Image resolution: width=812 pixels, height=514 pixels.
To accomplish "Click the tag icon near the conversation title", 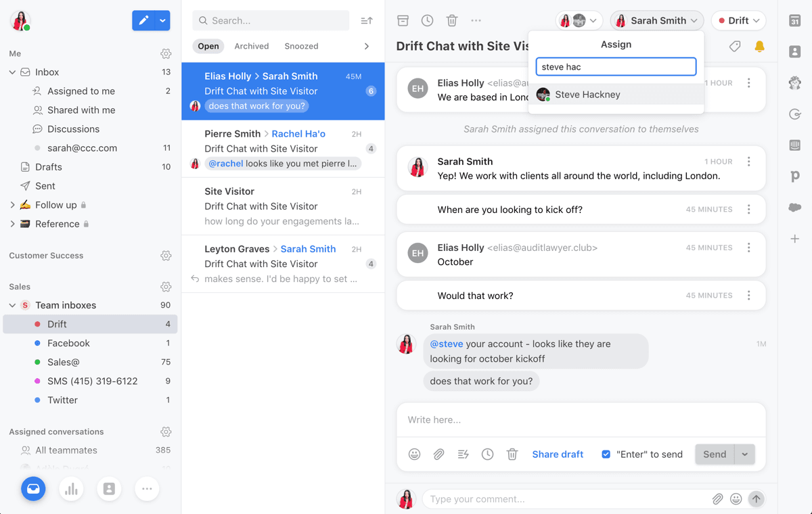I will point(734,46).
